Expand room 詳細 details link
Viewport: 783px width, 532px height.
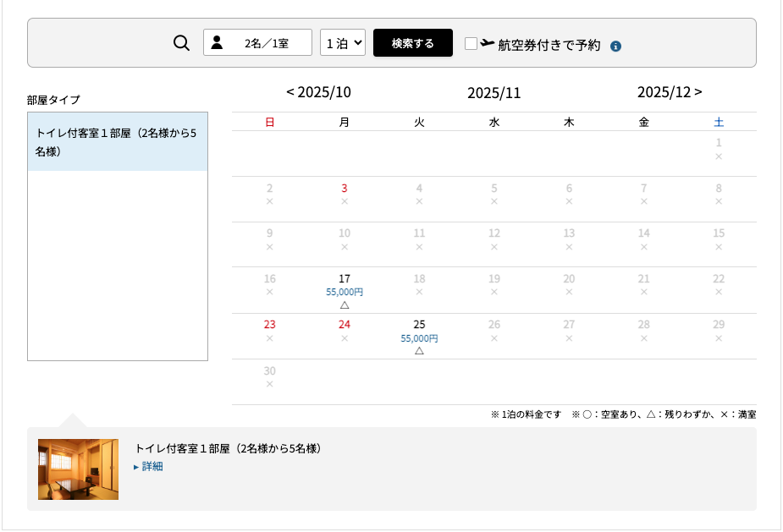click(x=149, y=466)
